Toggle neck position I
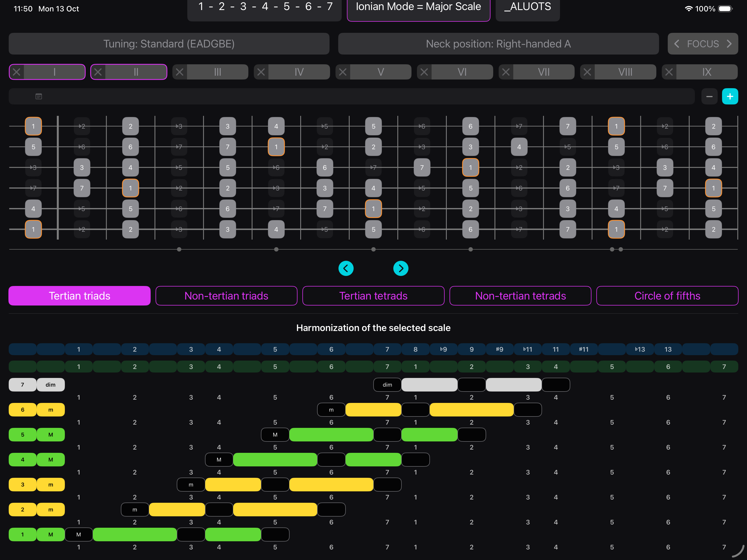This screenshot has height=560, width=747. 54,72
